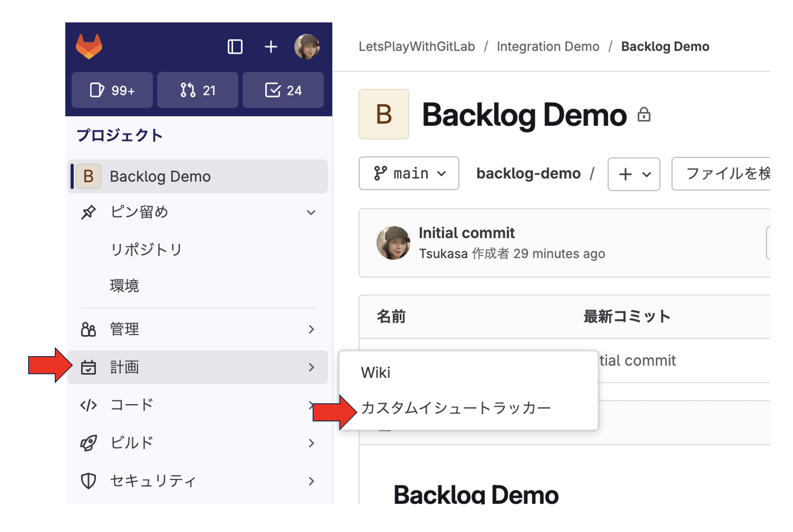Click the backlog-demo path link
793x532 pixels.
click(529, 174)
